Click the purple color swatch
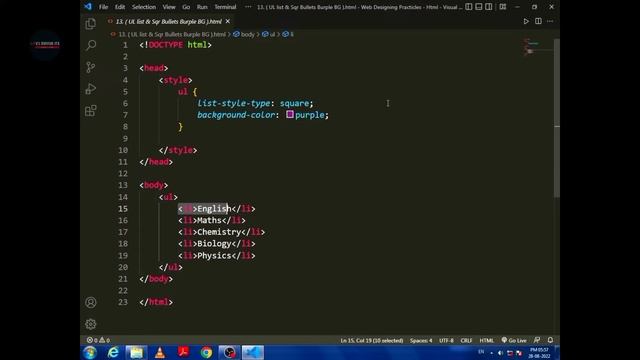The height and width of the screenshot is (360, 640). tap(290, 115)
